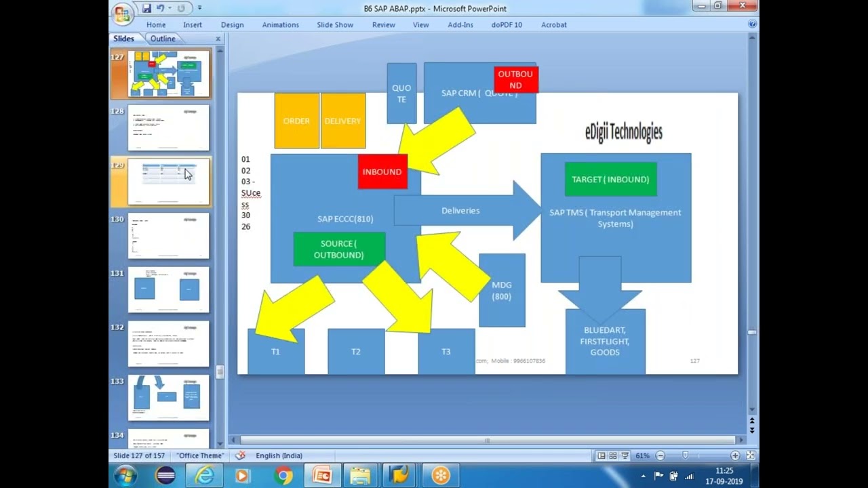Click the Redo icon
The height and width of the screenshot is (488, 868).
tap(181, 8)
